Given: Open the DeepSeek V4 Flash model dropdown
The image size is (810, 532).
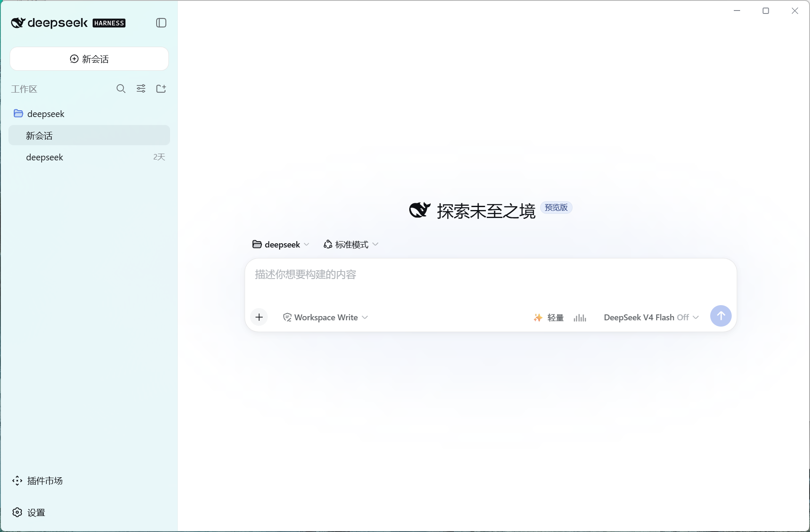Looking at the screenshot, I should pos(651,317).
